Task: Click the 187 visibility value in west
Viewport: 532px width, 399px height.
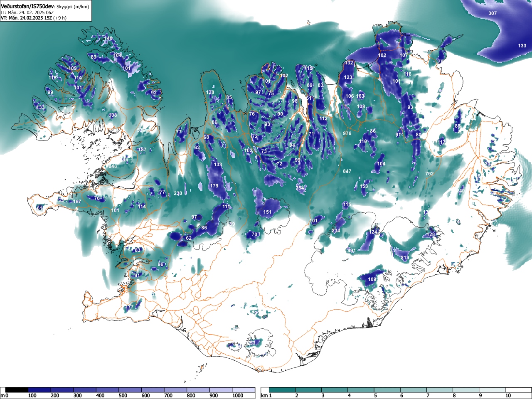Action: pos(142,150)
